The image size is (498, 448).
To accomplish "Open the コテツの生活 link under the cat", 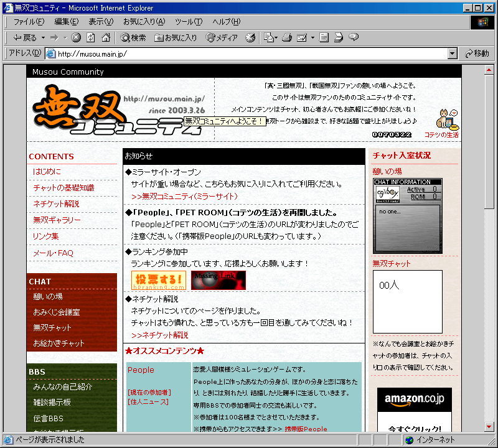I will click(x=441, y=135).
